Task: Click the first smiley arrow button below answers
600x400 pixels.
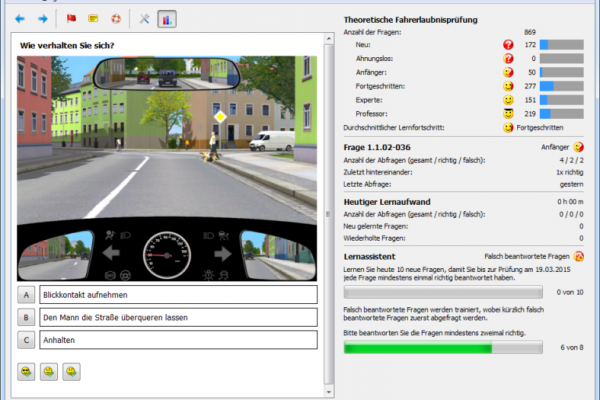Action: pos(25,371)
